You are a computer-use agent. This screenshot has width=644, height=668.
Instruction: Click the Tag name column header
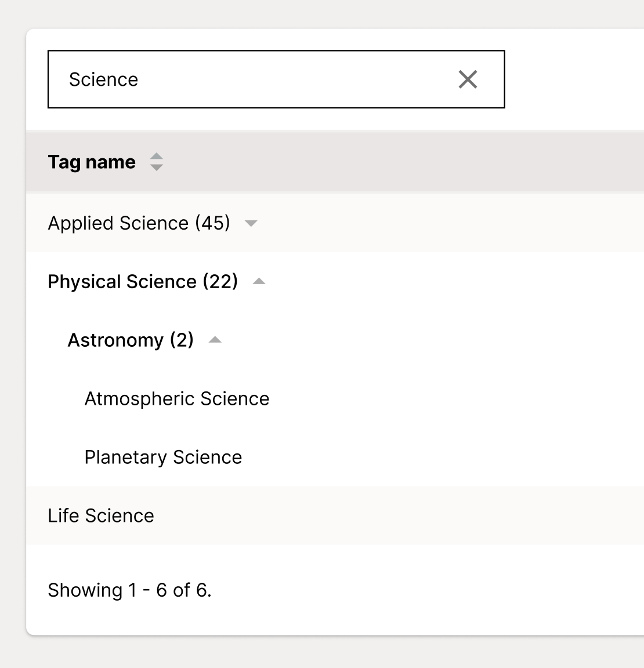[x=91, y=162]
